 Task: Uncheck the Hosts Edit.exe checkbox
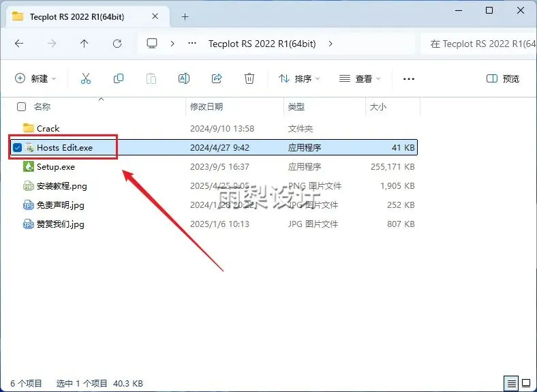point(17,148)
